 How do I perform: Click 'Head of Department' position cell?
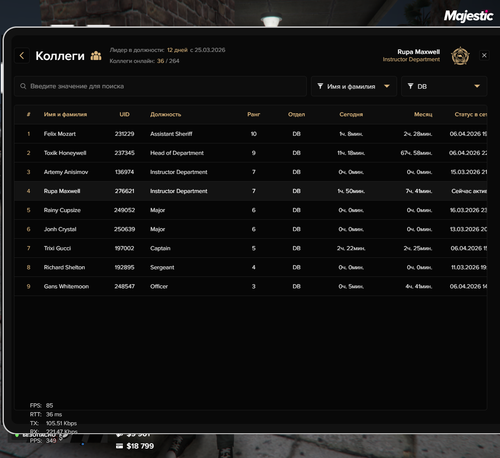click(177, 153)
